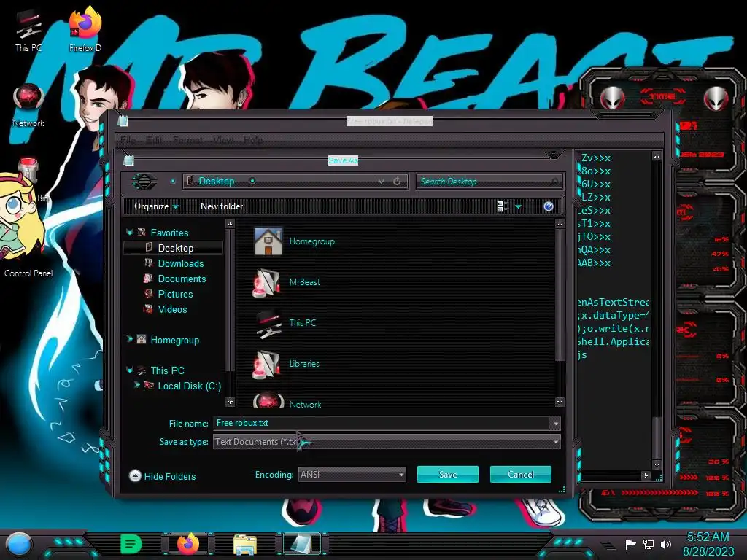Click the Notepad title bar icon
The width and height of the screenshot is (747, 560).
123,121
